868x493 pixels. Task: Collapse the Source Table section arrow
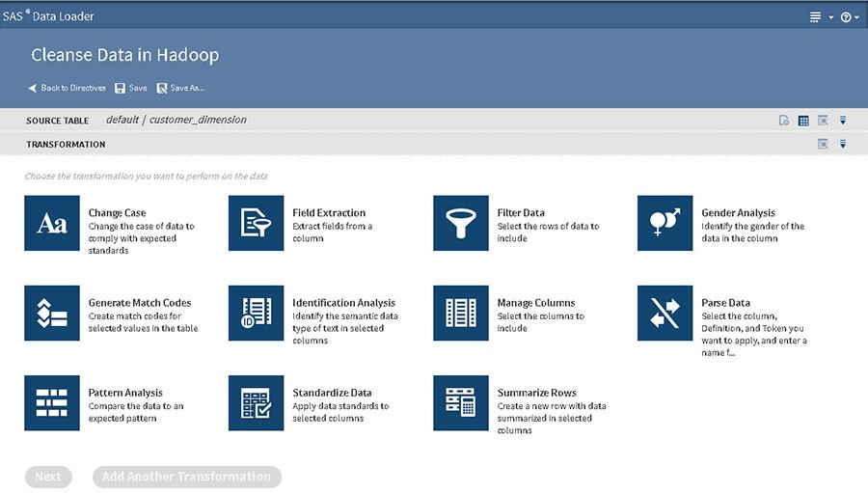[843, 121]
